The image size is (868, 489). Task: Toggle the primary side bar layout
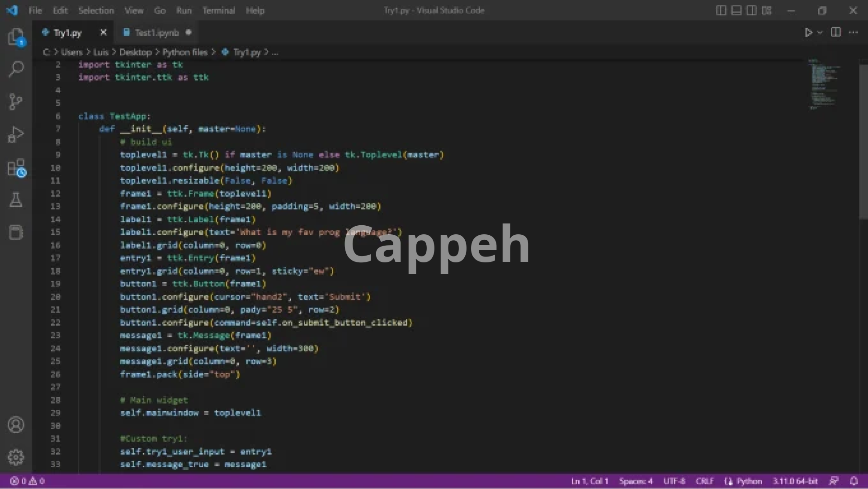[721, 10]
